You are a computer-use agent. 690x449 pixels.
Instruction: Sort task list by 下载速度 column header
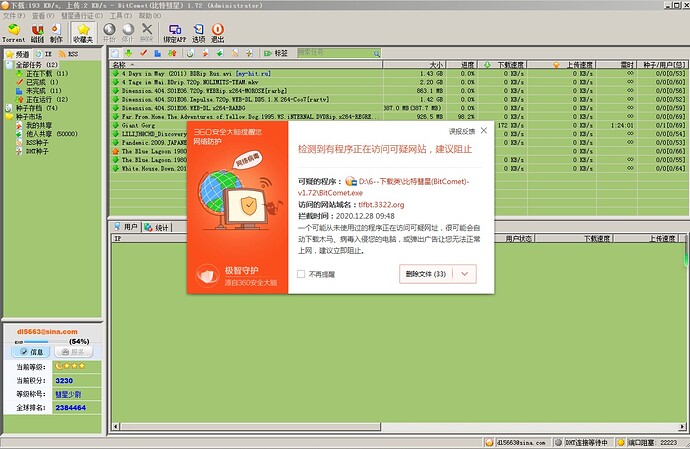point(502,65)
